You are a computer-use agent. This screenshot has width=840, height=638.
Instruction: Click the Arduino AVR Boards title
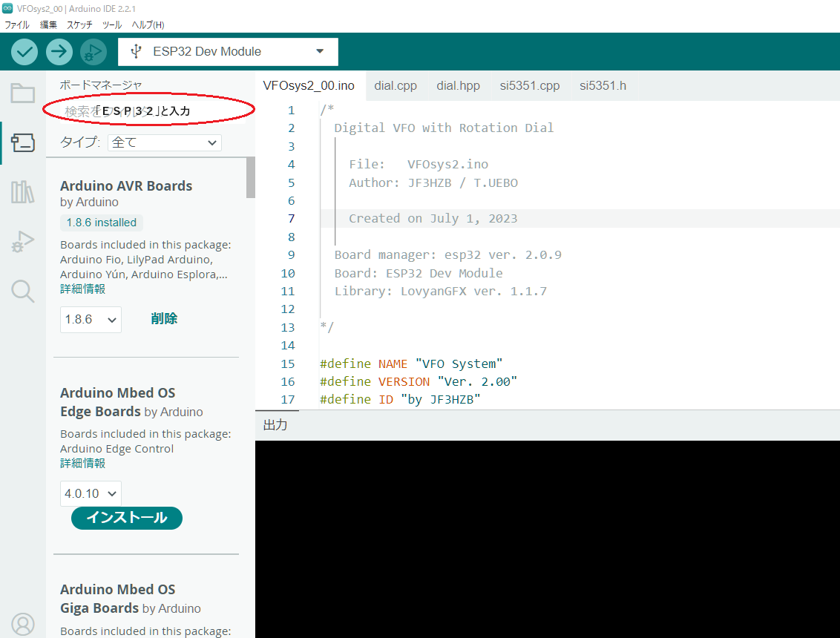pos(126,186)
